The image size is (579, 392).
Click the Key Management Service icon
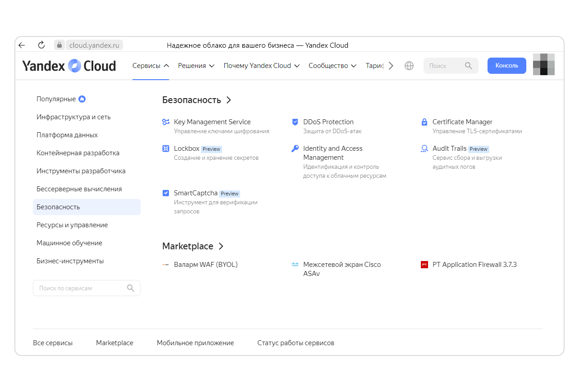(166, 122)
